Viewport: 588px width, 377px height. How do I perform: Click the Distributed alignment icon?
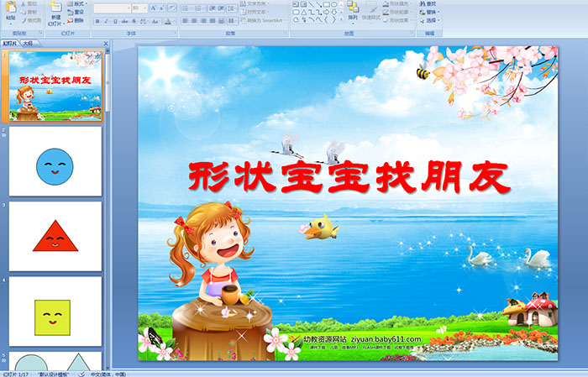(x=221, y=21)
